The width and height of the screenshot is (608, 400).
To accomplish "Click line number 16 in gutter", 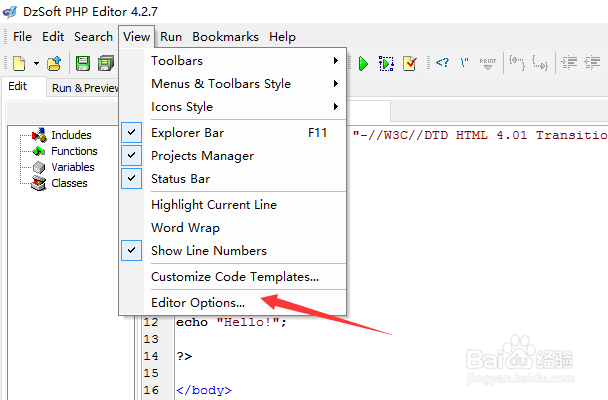I will (x=151, y=390).
